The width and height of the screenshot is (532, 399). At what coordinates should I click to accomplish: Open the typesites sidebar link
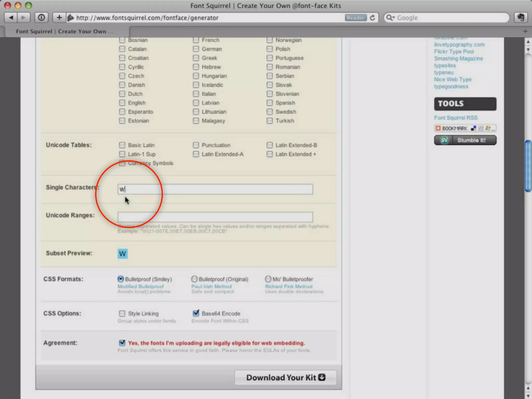445,65
